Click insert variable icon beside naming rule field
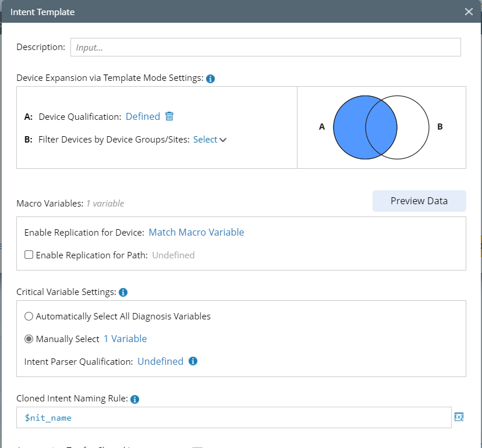 pos(459,417)
